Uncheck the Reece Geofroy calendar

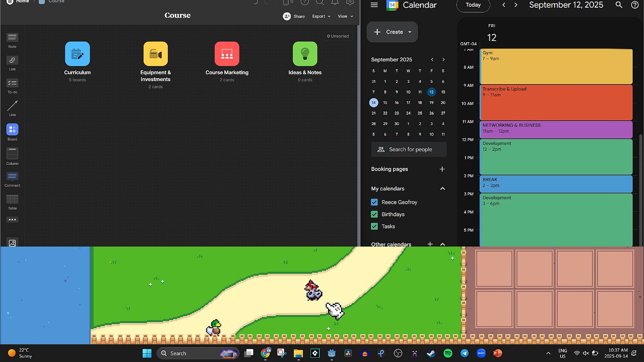click(x=374, y=202)
